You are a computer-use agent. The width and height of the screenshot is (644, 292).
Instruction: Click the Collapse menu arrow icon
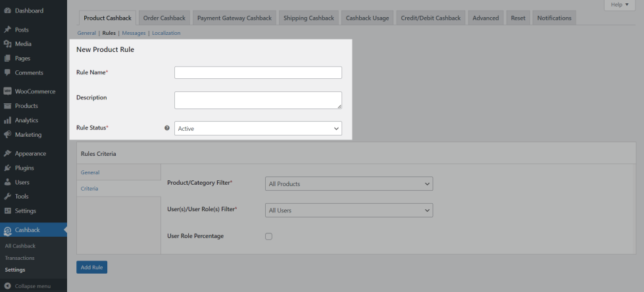pos(7,286)
